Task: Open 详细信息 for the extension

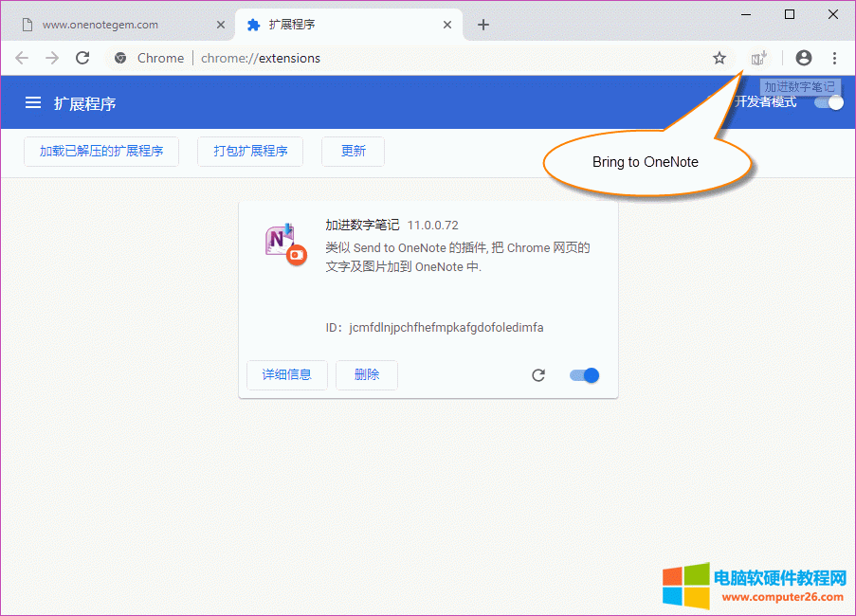Action: 286,374
